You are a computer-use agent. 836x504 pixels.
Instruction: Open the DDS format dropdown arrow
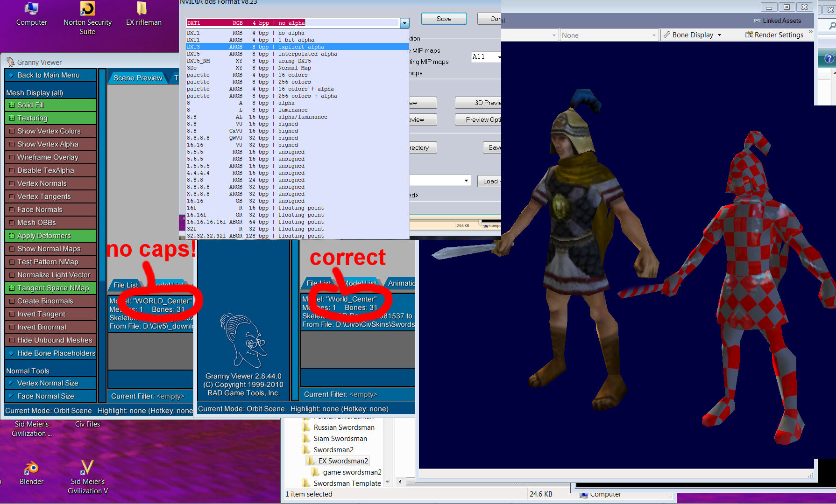[x=404, y=23]
